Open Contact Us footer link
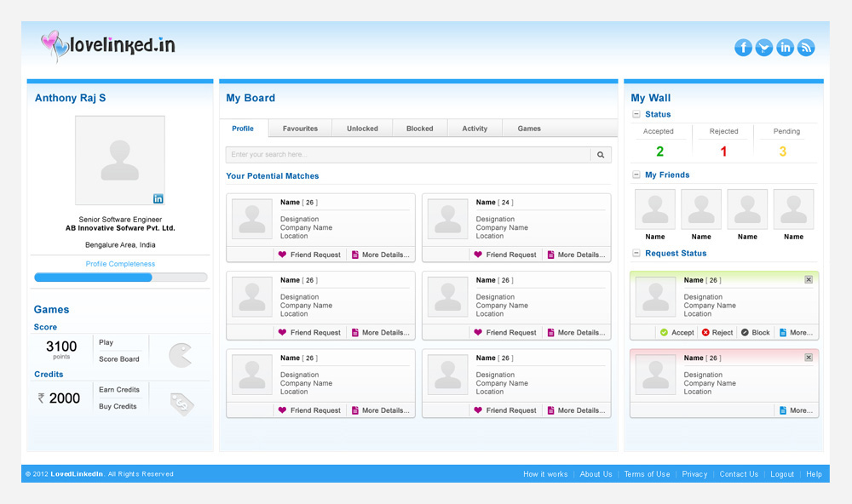Screen dimensions: 852x504 coord(739,474)
